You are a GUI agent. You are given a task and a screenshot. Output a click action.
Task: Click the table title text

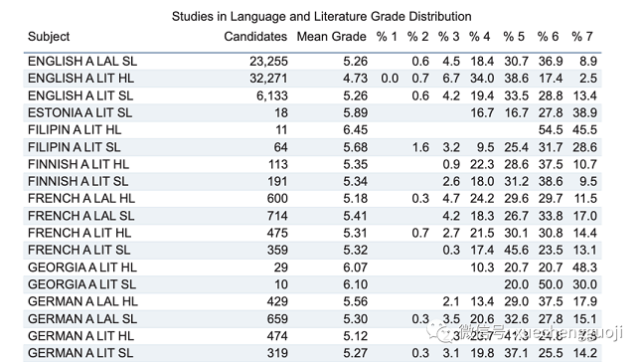tap(321, 17)
